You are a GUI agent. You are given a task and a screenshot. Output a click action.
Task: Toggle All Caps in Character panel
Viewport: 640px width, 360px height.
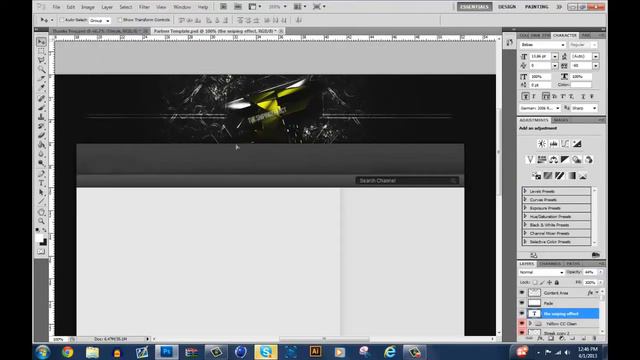tap(546, 96)
